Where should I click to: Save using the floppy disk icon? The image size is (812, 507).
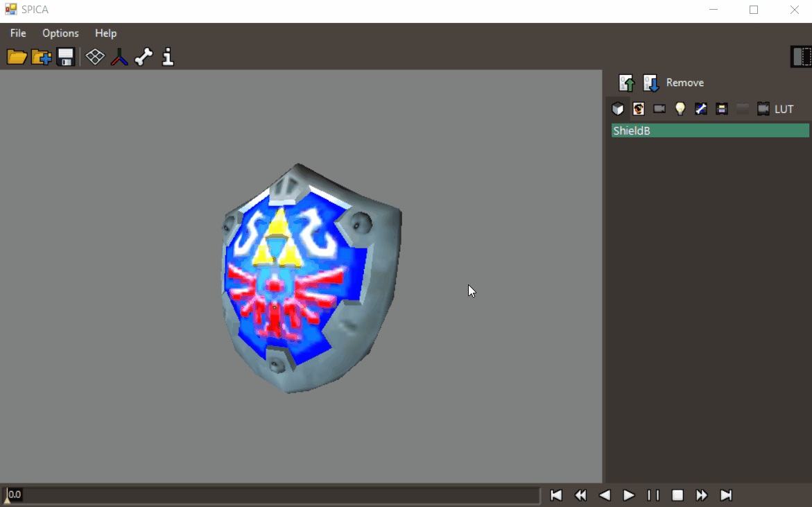pyautogui.click(x=66, y=57)
